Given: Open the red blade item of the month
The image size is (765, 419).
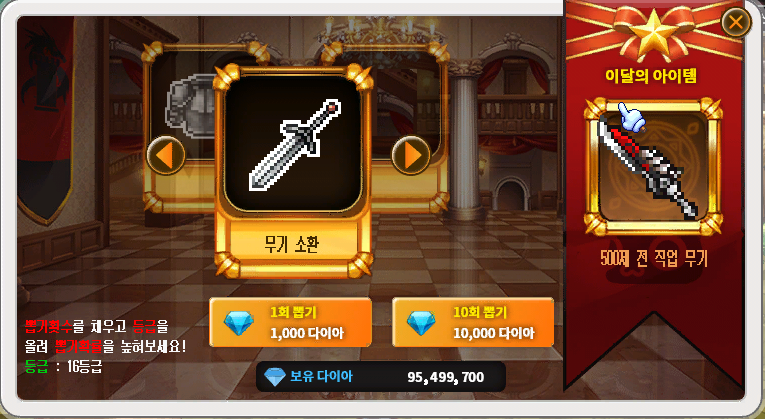Looking at the screenshot, I should pyautogui.click(x=653, y=167).
